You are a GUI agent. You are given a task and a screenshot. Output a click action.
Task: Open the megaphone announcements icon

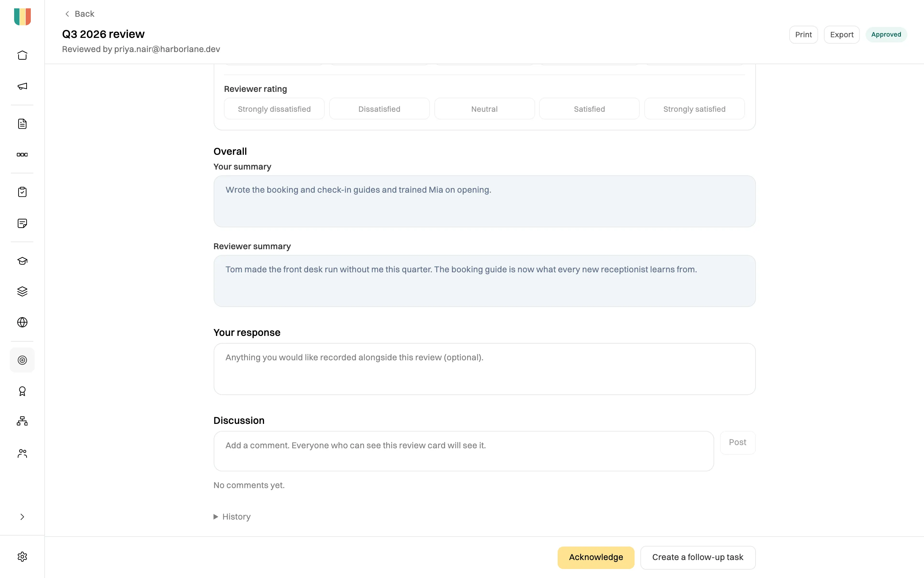click(x=22, y=86)
